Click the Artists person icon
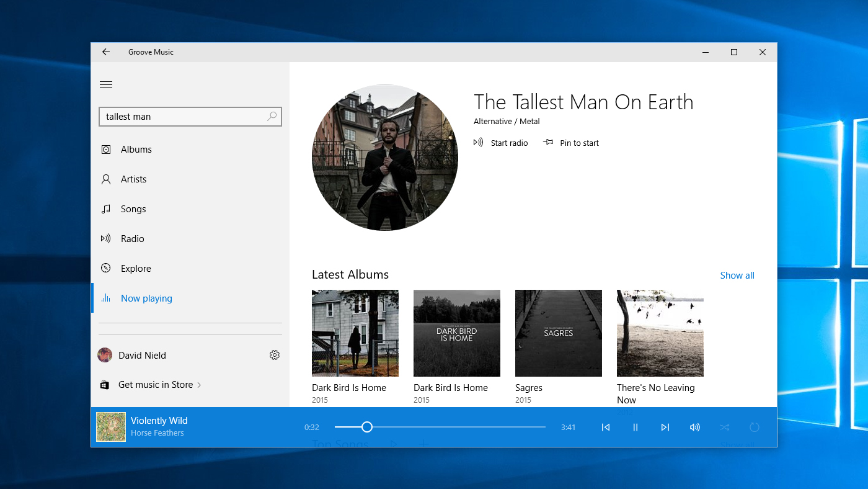Image resolution: width=868 pixels, height=489 pixels. tap(106, 179)
